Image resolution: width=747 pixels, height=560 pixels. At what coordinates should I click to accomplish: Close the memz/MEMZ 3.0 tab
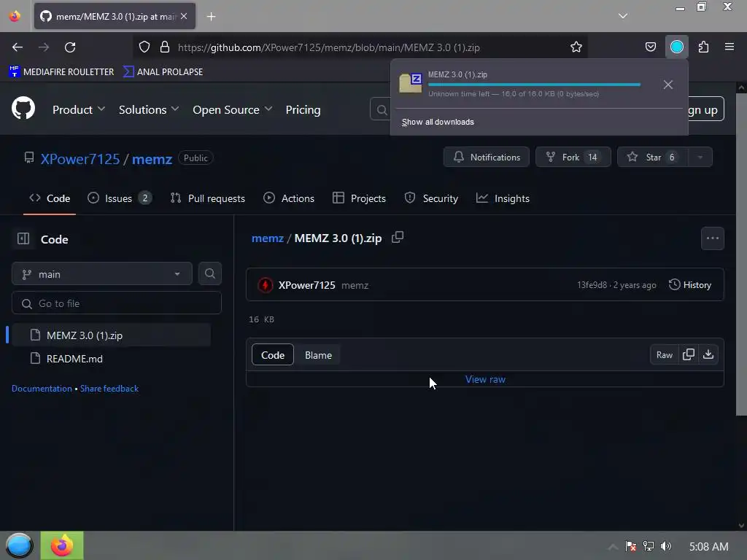click(184, 16)
